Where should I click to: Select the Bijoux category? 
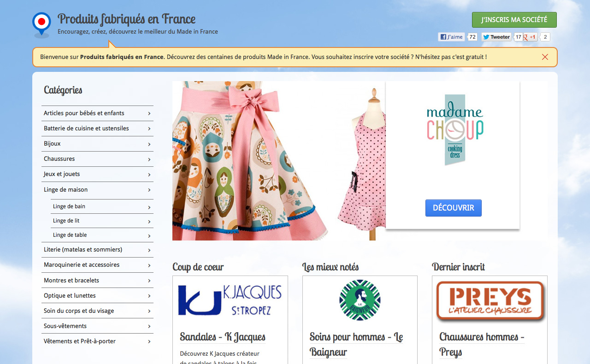tap(97, 144)
